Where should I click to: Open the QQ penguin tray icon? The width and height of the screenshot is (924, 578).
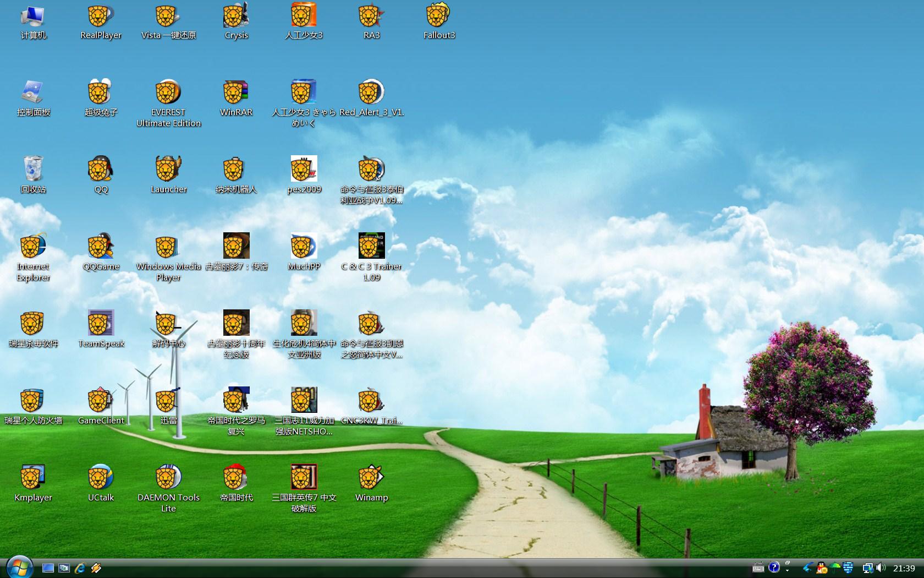tap(822, 568)
